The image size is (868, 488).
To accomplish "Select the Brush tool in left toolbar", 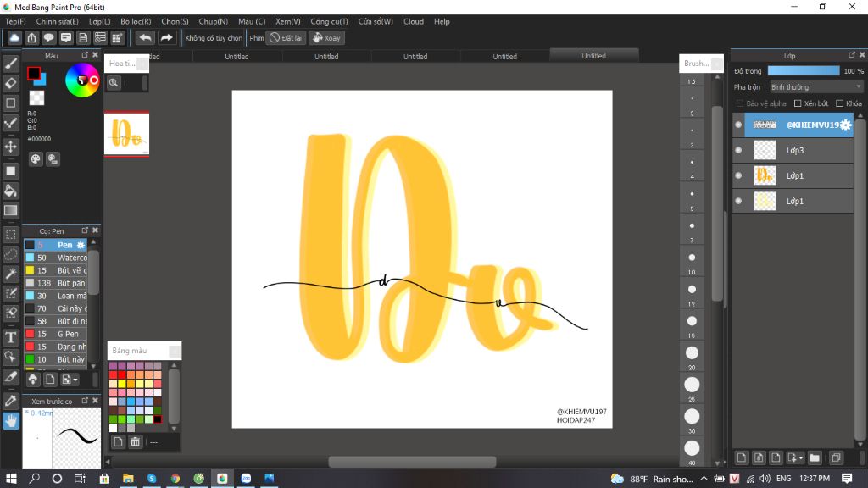I will click(x=10, y=64).
